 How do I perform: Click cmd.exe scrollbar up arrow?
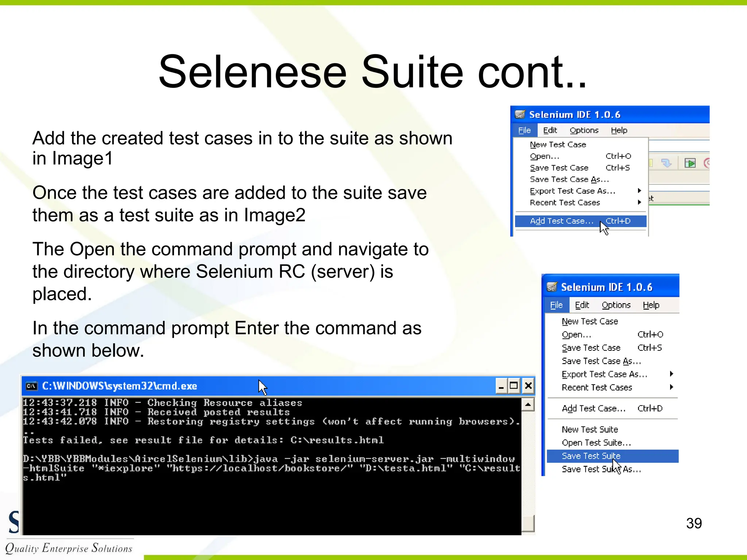click(528, 405)
